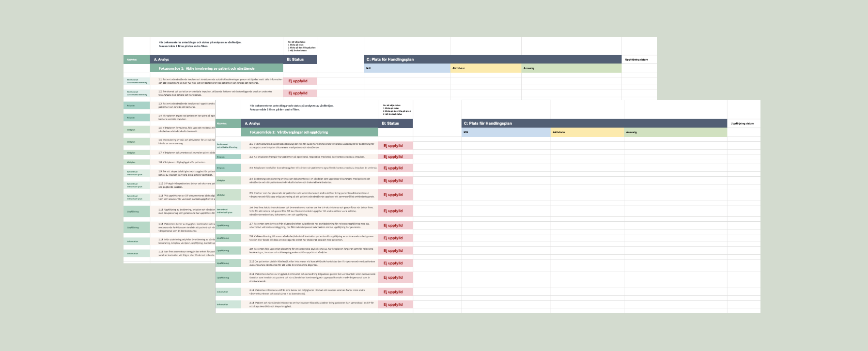This screenshot has height=351, width=868.
Task: Select row 2.10 text 'Om patienten uteblir från besök'
Action: (x=312, y=263)
